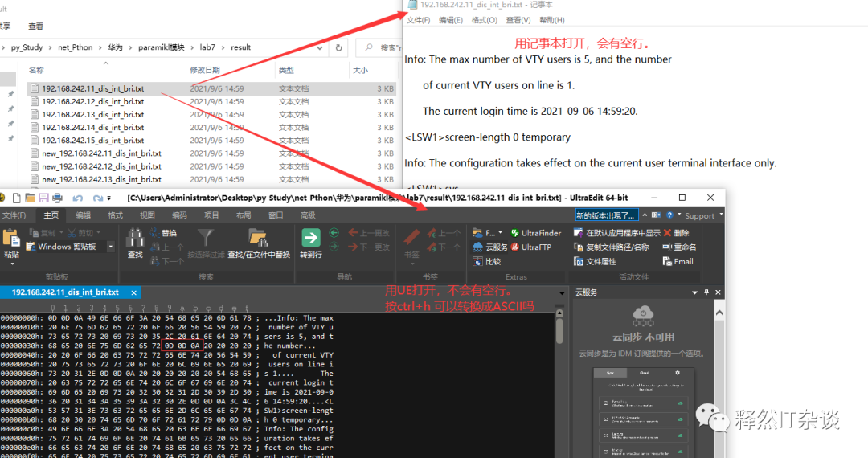Switch to the View (视图) ribbon tab
The height and width of the screenshot is (458, 868).
point(147,215)
